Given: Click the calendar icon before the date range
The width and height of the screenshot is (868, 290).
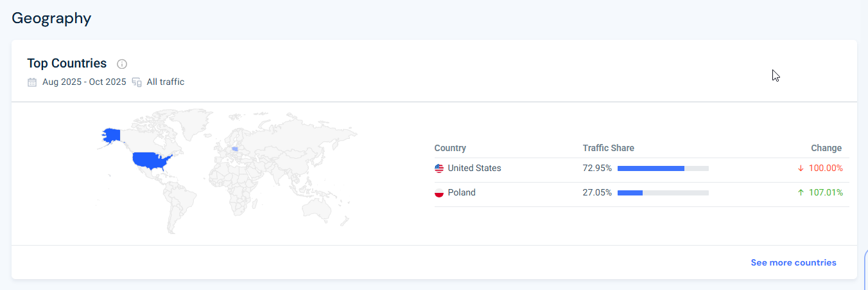Looking at the screenshot, I should point(32,82).
